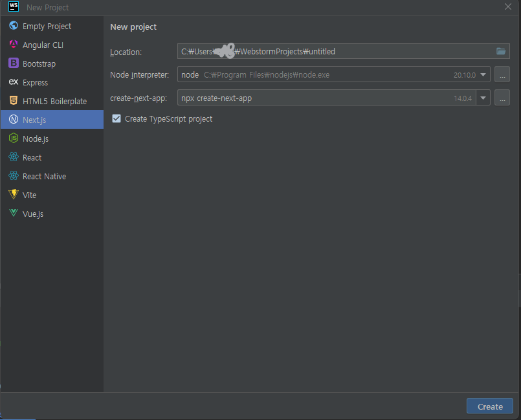The image size is (521, 420).
Task: Select the React project template label
Action: (x=32, y=157)
